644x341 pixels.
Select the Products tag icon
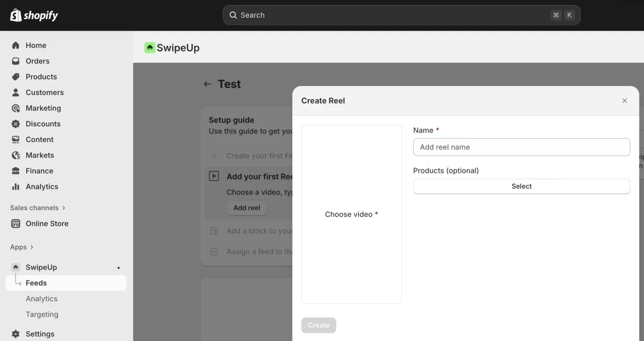tap(16, 76)
